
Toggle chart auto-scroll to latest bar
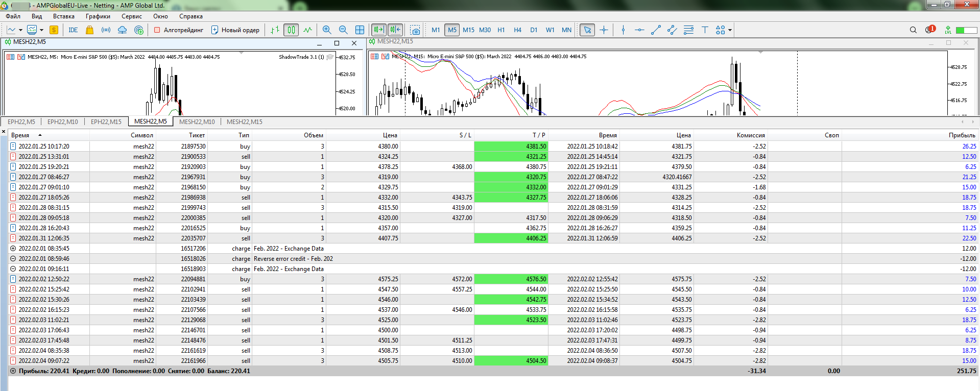[x=378, y=30]
